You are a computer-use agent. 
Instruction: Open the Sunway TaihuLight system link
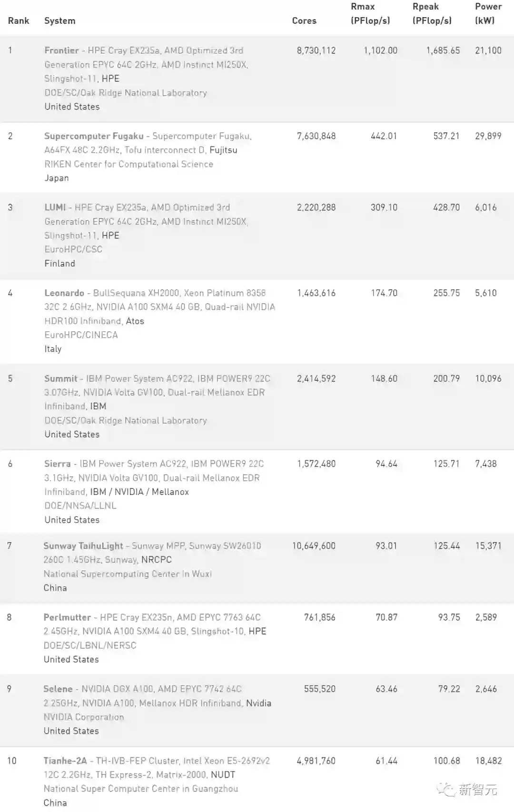coord(83,546)
